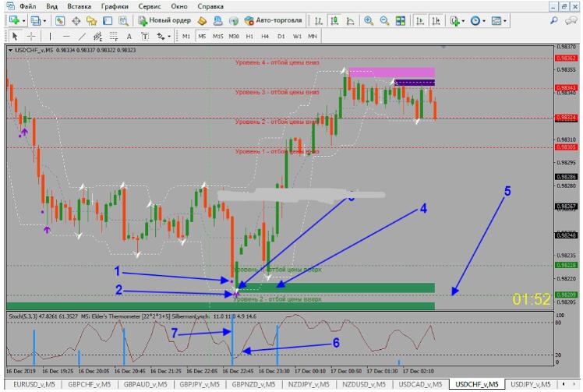Open the Profiles icon in toolbar
Viewport: 583px width, 392px height.
coord(35,21)
